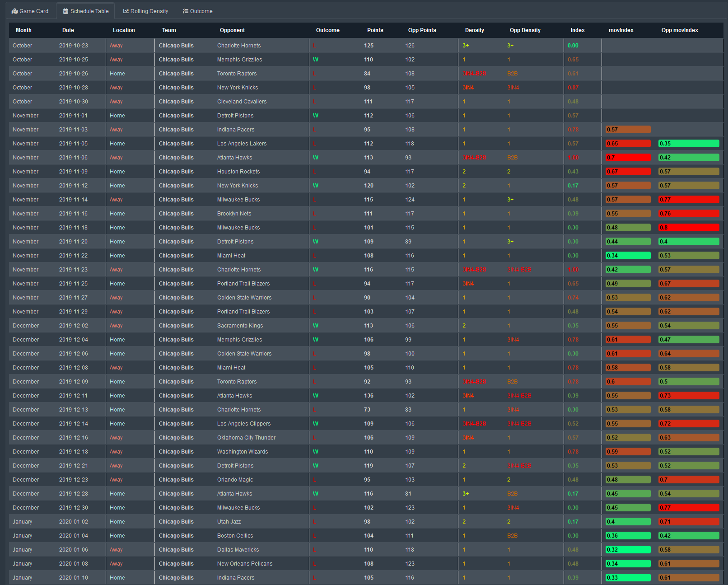Viewport: 728px width, 585px height.
Task: Sort by the Index column header
Action: pos(578,30)
